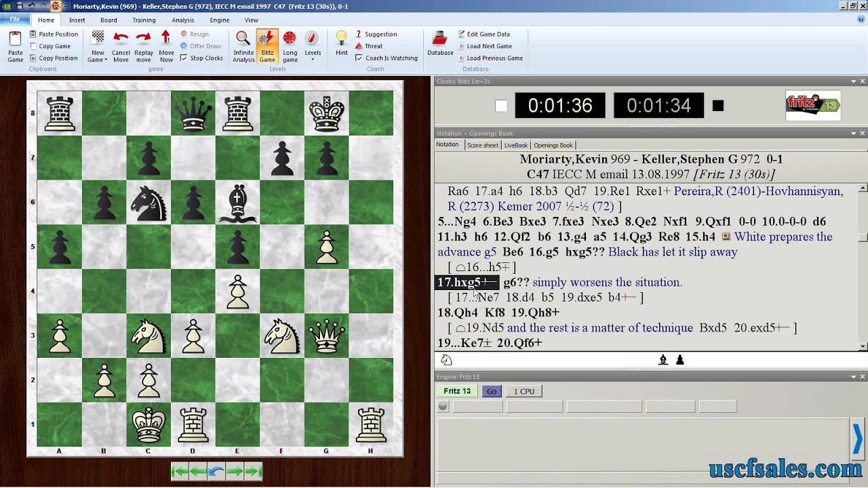
Task: Switch to the Insert ribbon tab
Action: [77, 20]
